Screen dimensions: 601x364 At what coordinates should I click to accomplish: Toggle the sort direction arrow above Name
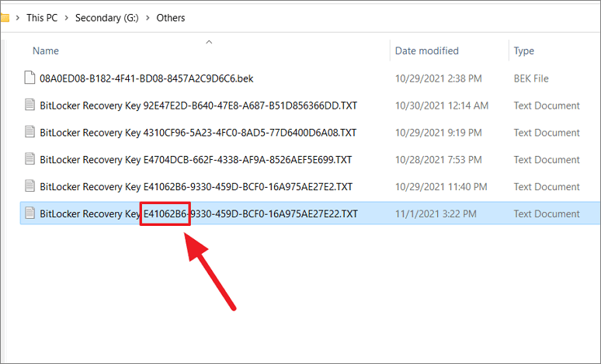pos(209,42)
